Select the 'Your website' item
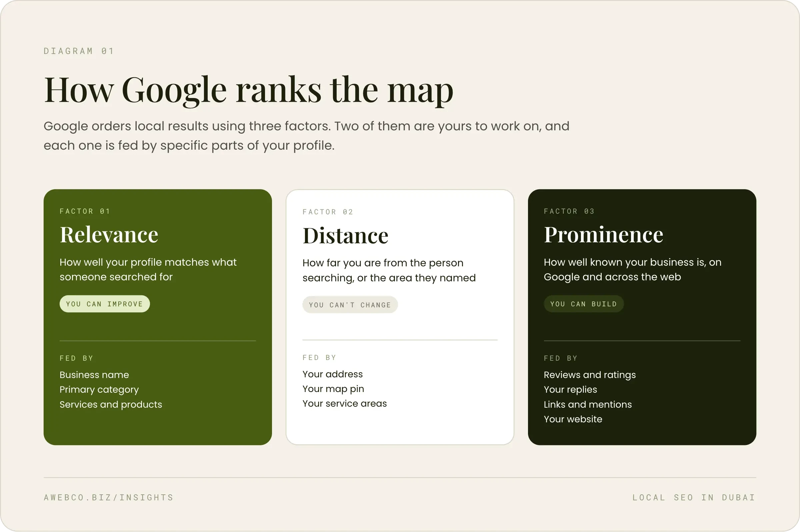This screenshot has height=532, width=800. click(x=573, y=419)
